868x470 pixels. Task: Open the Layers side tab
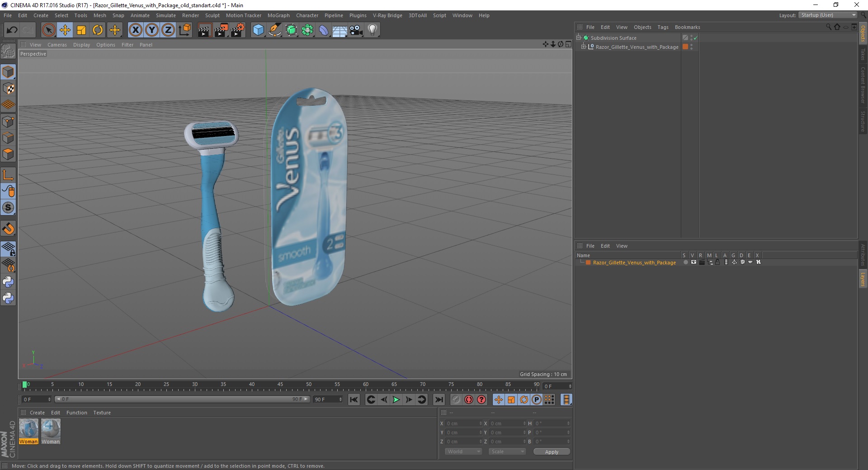(863, 279)
